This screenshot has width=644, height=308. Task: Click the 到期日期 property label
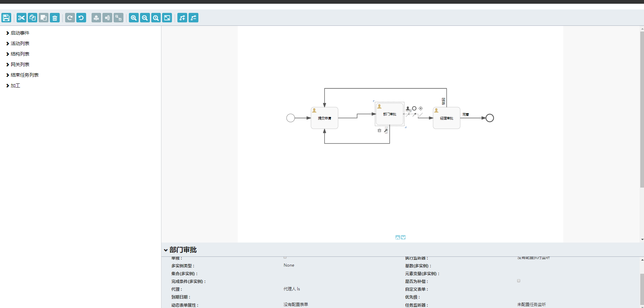[181, 297]
